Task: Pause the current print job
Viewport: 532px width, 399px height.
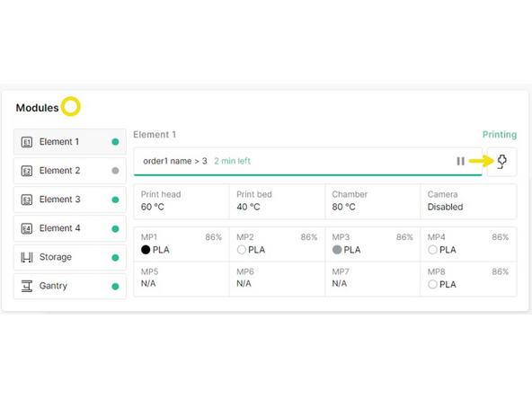Action: [x=460, y=161]
